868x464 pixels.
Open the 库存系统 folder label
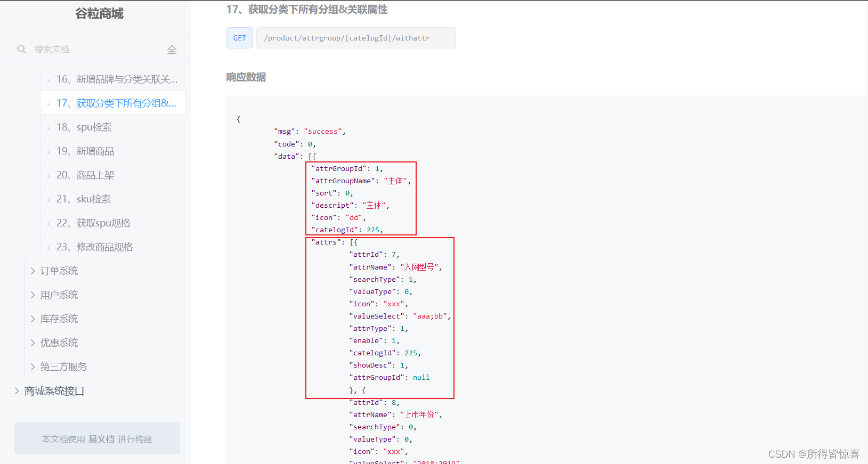(59, 319)
